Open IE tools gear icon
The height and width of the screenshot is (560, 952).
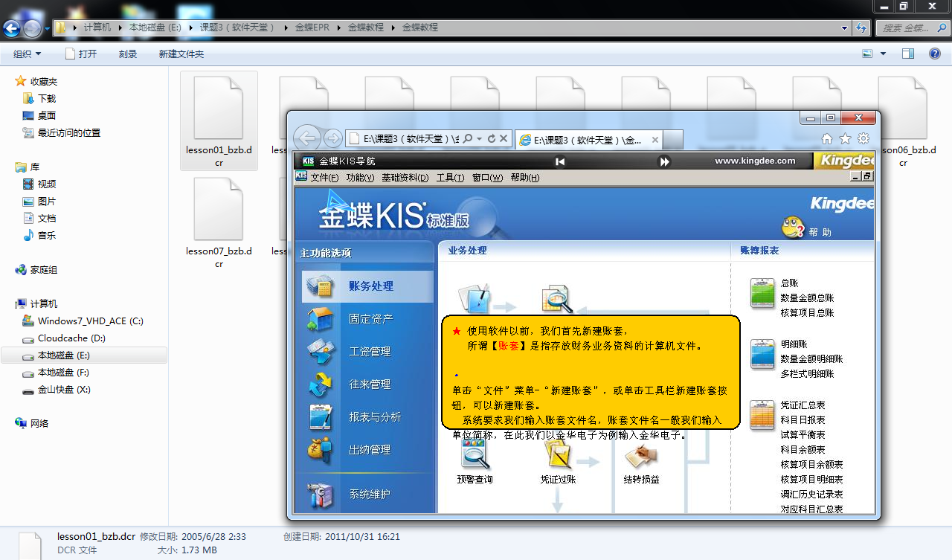(863, 138)
